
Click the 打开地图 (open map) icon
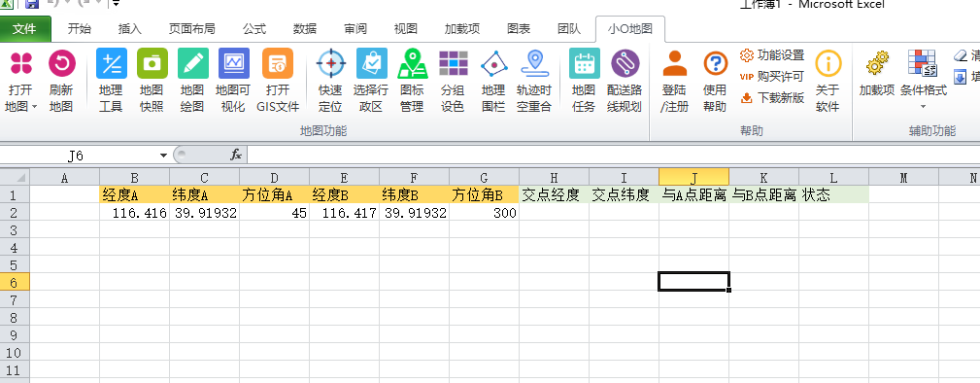pyautogui.click(x=21, y=63)
